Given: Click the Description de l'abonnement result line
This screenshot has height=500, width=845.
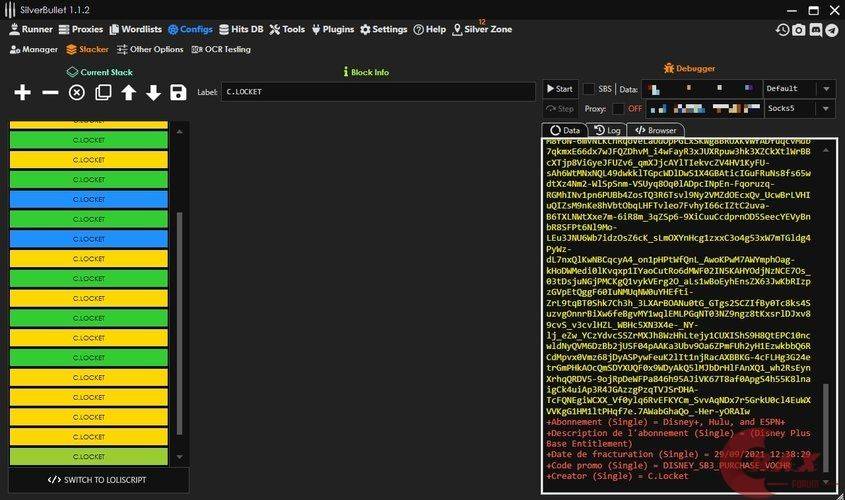Looking at the screenshot, I should pyautogui.click(x=678, y=439).
